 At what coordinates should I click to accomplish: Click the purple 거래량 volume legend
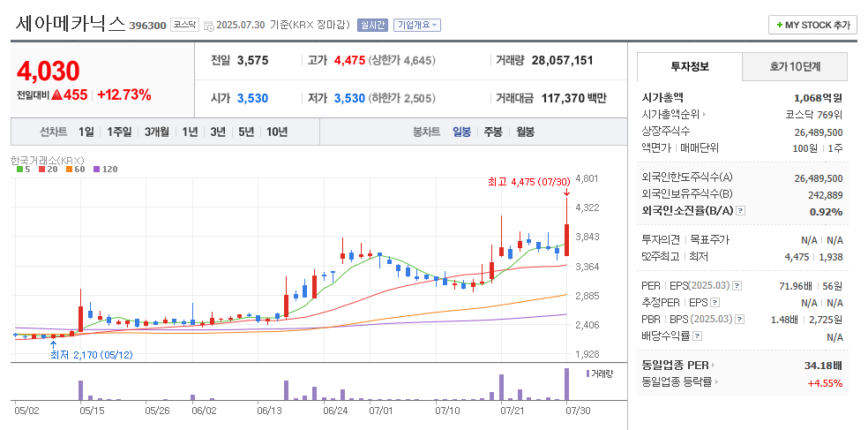click(x=600, y=373)
